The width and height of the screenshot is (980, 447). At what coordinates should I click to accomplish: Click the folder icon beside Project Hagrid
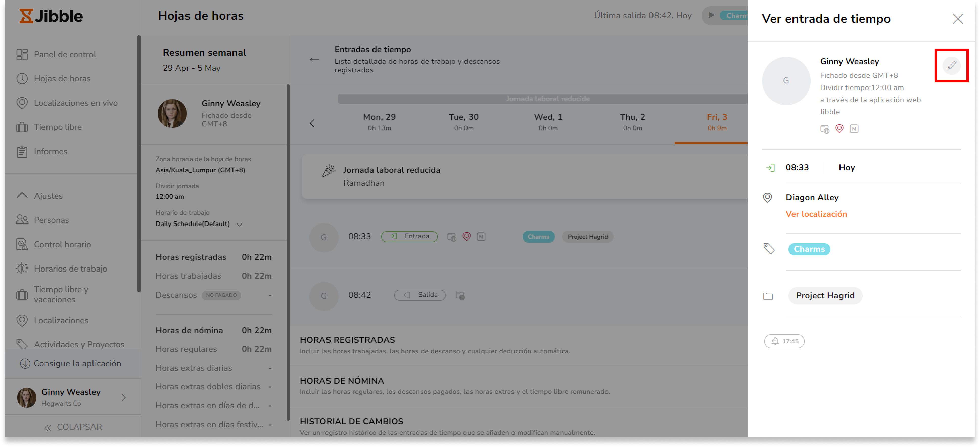coord(768,296)
